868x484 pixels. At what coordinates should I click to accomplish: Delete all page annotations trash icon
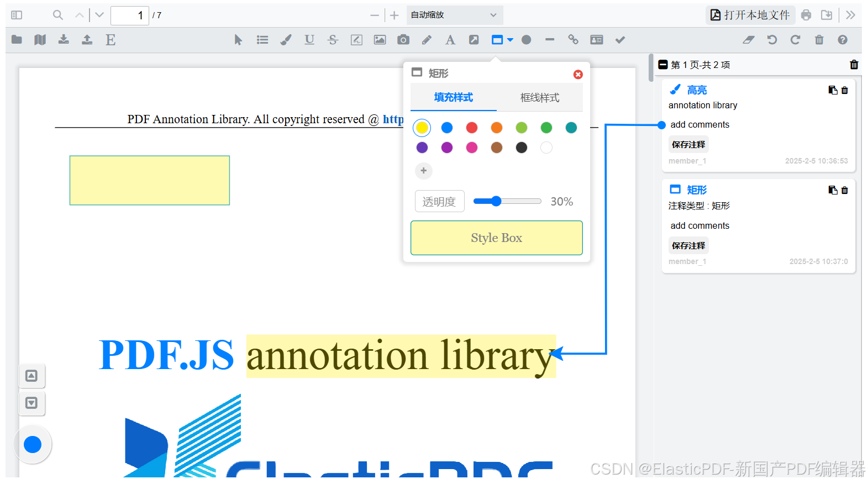pyautogui.click(x=854, y=65)
